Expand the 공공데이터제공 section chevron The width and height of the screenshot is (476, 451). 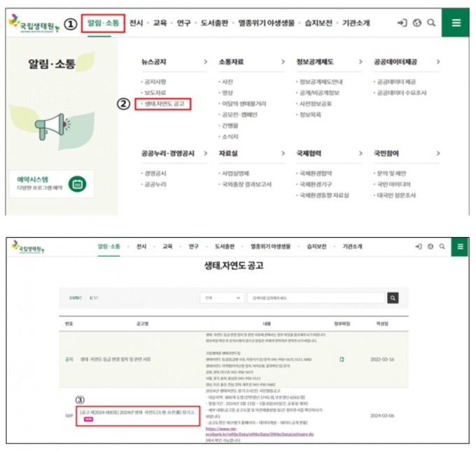(438, 62)
